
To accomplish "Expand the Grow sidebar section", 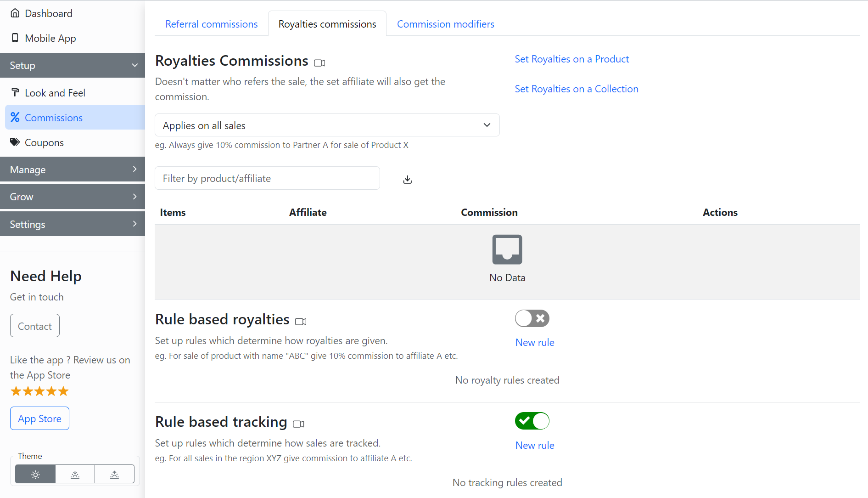I will 73,197.
